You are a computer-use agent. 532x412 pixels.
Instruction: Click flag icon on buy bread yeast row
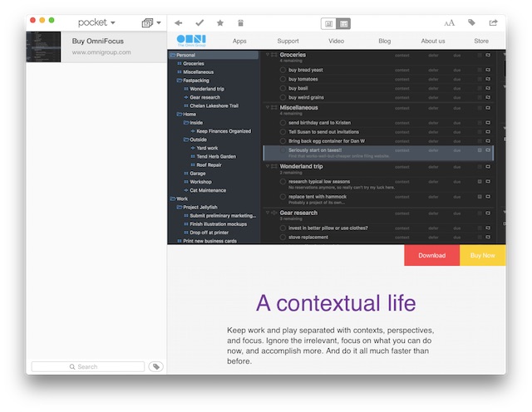pos(488,70)
